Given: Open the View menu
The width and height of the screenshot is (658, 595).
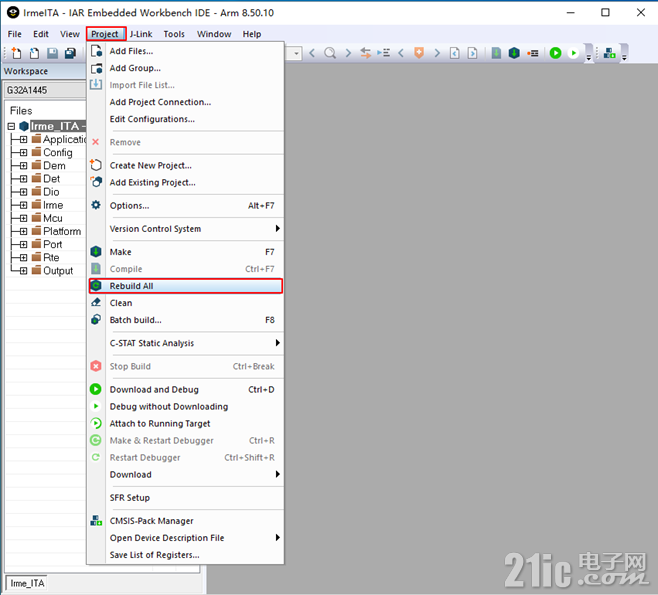Looking at the screenshot, I should pos(70,34).
